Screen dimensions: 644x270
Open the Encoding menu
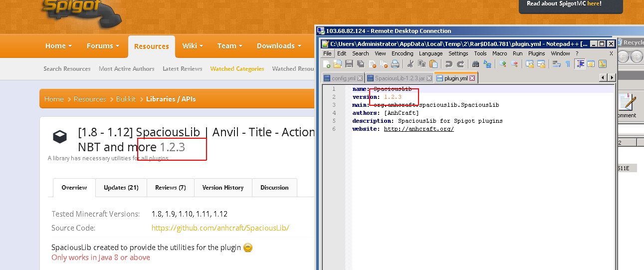coord(403,53)
